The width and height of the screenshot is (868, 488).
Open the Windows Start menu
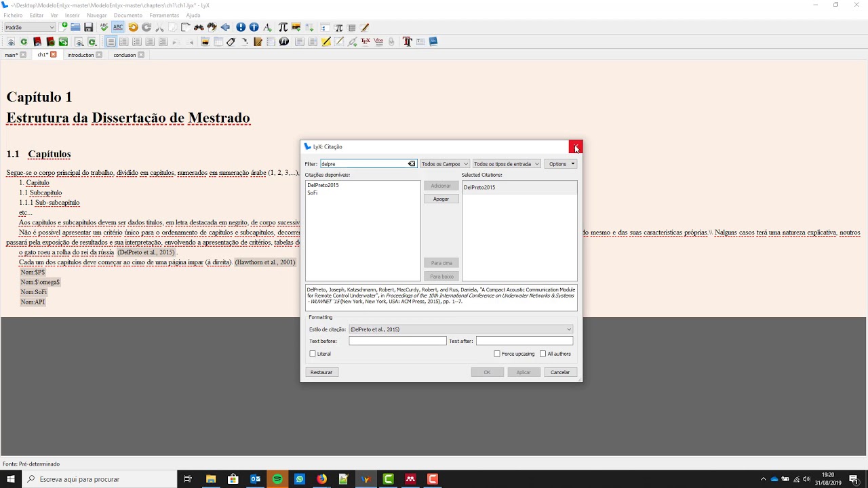coord(11,479)
